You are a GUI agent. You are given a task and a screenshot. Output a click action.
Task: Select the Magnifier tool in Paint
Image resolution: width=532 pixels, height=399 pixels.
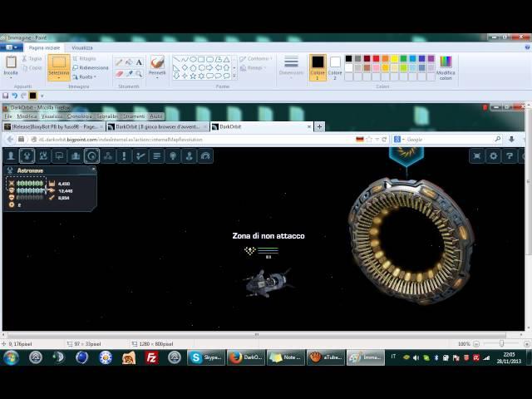(139, 74)
